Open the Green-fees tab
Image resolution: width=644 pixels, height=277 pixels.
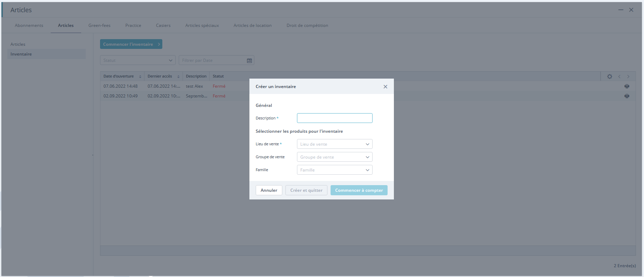click(99, 25)
